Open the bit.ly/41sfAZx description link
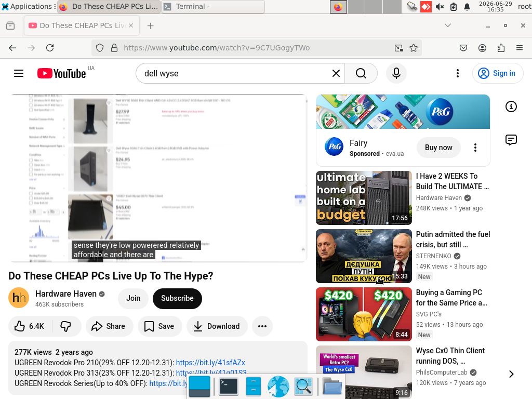Screen dimensions: 532x399 210,363
